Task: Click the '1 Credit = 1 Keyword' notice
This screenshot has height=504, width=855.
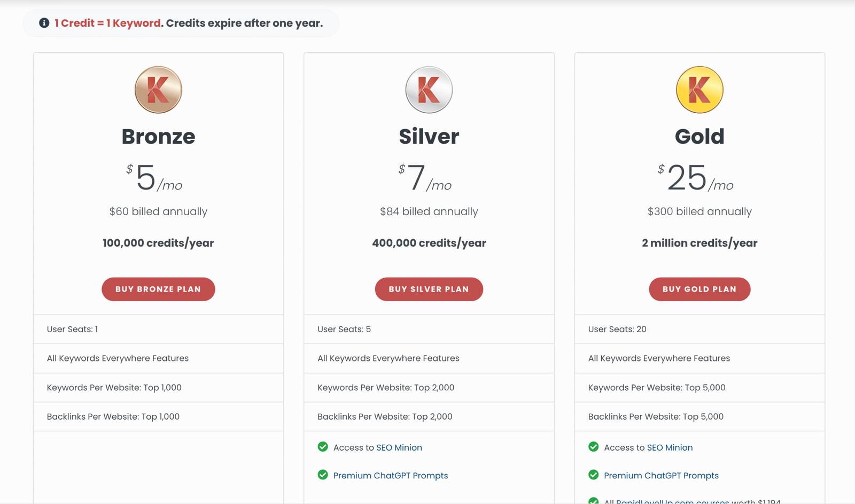Action: (x=107, y=23)
